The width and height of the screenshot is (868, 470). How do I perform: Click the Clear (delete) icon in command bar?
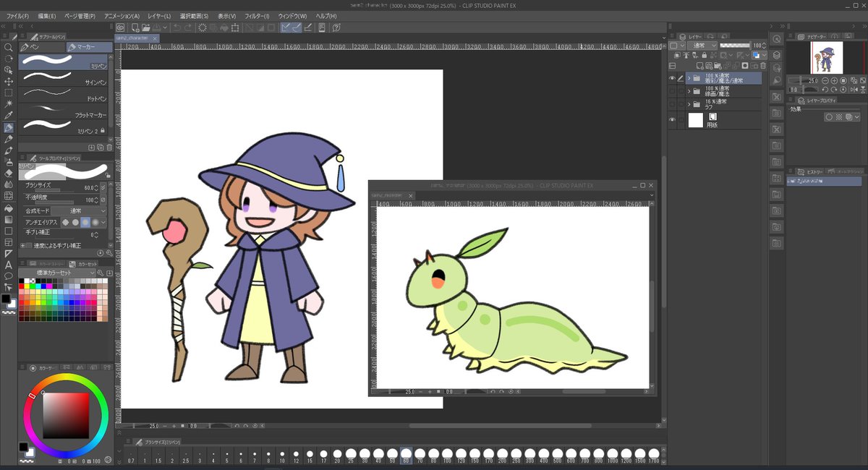coord(203,27)
